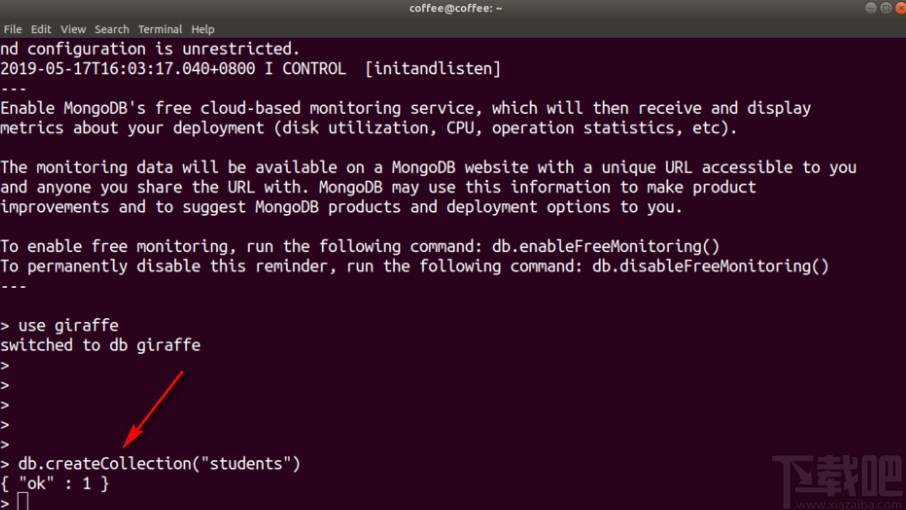Open the Terminal menu
Viewport: 906px width, 510px height.
click(160, 29)
